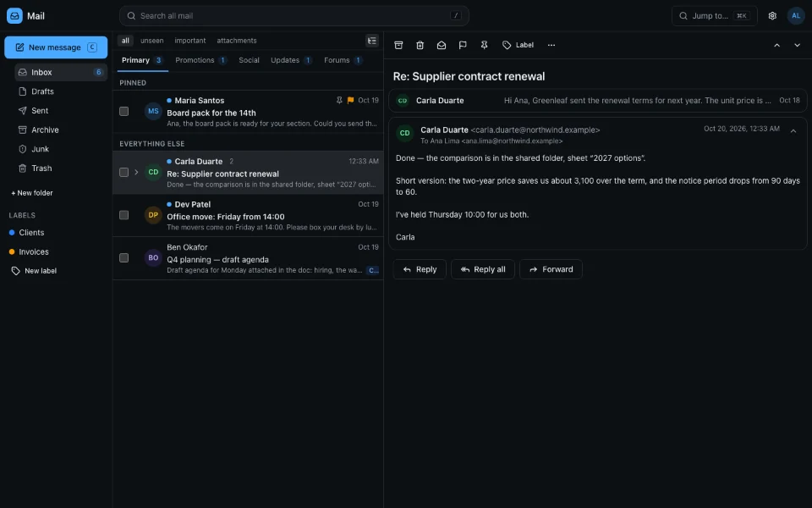Delete the open conversation with trash icon

pyautogui.click(x=420, y=45)
